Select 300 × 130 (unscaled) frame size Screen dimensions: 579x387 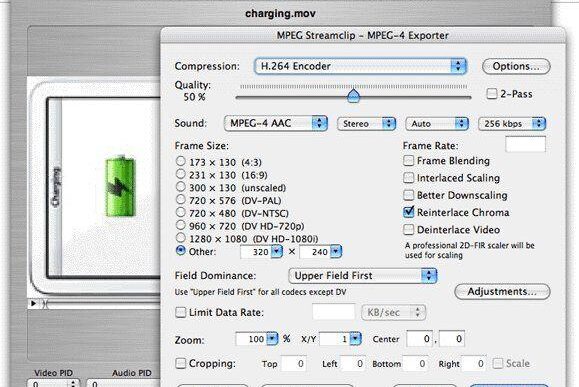click(180, 187)
